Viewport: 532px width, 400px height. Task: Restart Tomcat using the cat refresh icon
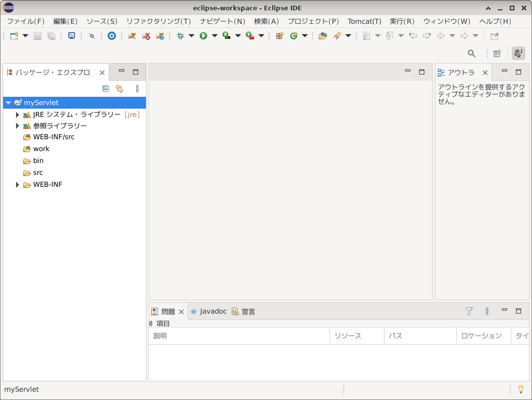tap(160, 36)
